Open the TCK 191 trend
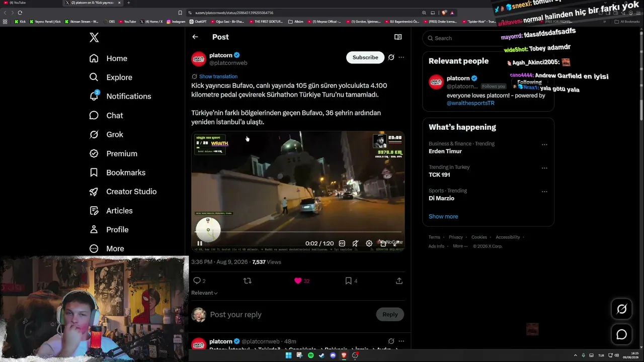 point(439,175)
